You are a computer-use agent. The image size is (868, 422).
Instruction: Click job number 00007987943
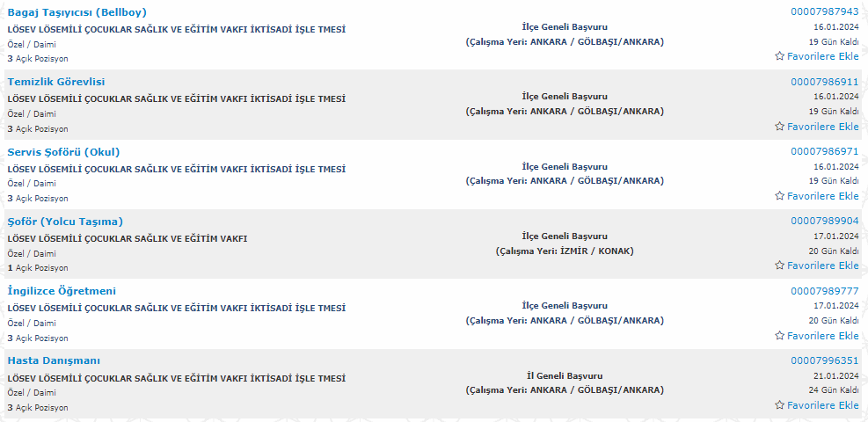point(824,12)
